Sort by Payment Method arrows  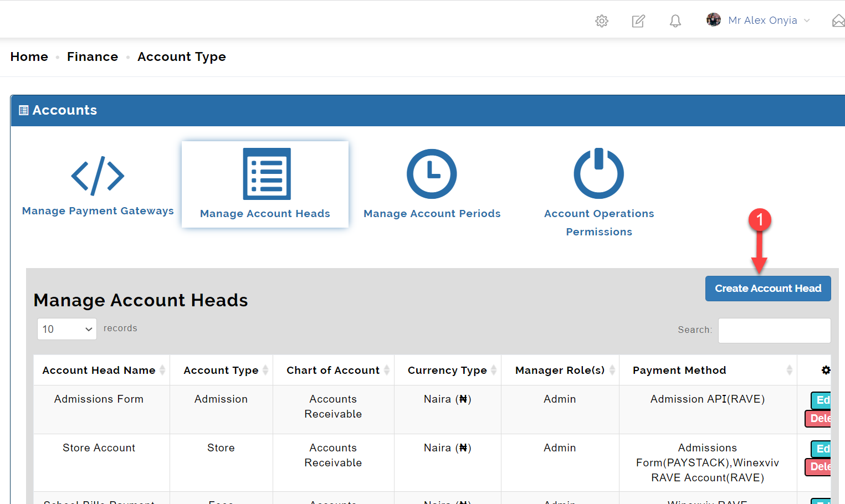click(790, 370)
